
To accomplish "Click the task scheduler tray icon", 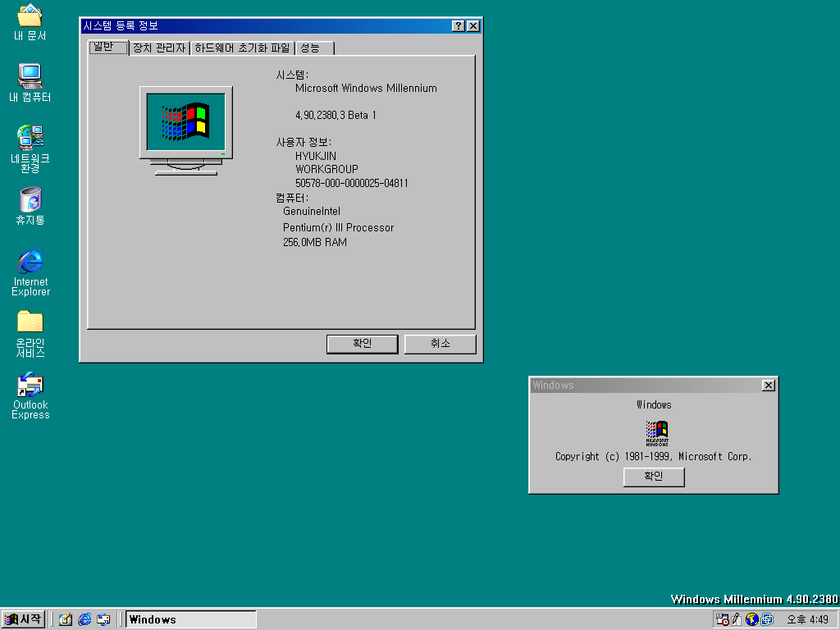I will coord(722,619).
